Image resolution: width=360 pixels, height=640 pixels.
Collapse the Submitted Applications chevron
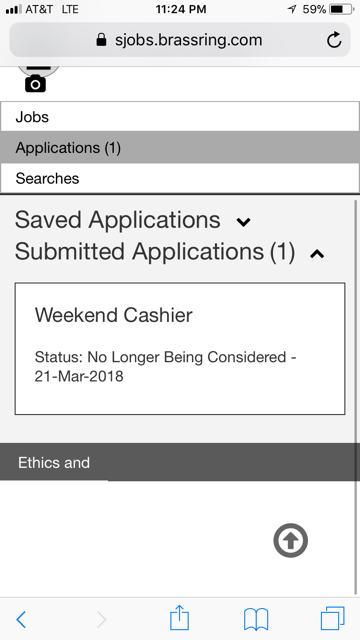point(317,254)
